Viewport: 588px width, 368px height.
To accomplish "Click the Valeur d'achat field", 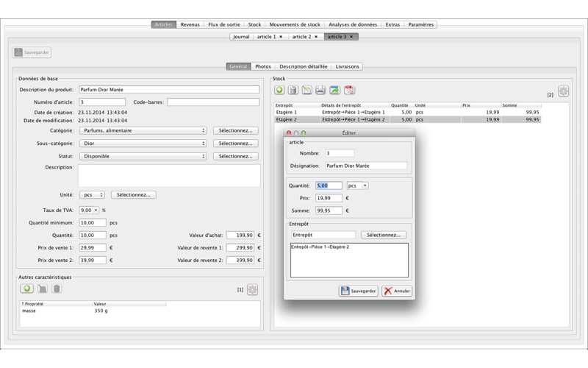I will [240, 236].
